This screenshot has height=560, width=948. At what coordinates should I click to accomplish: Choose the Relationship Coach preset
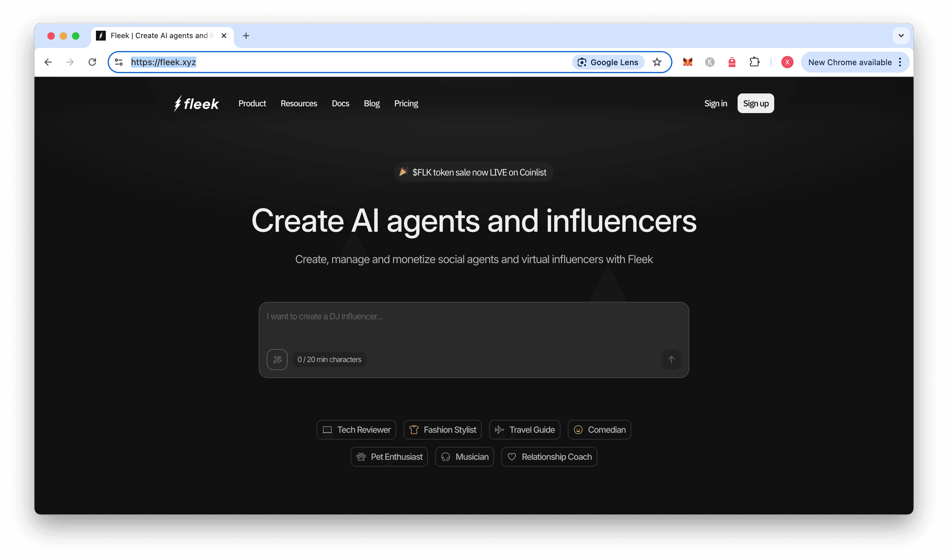tap(549, 457)
